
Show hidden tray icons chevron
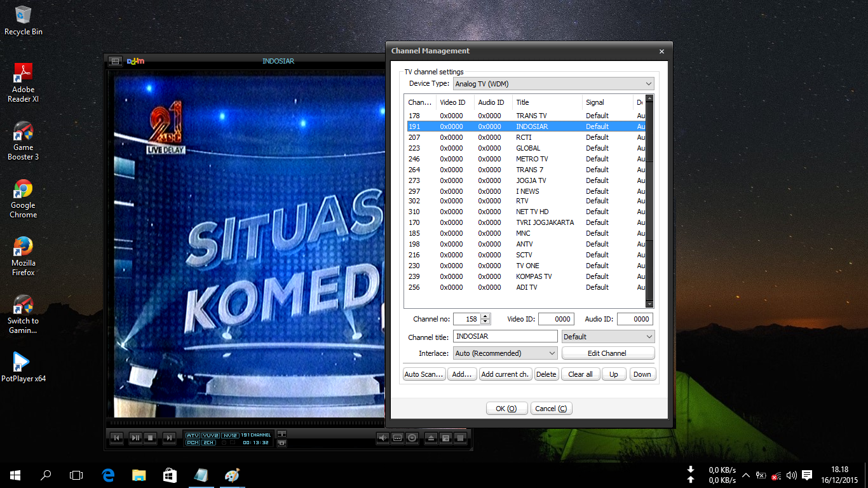(745, 475)
